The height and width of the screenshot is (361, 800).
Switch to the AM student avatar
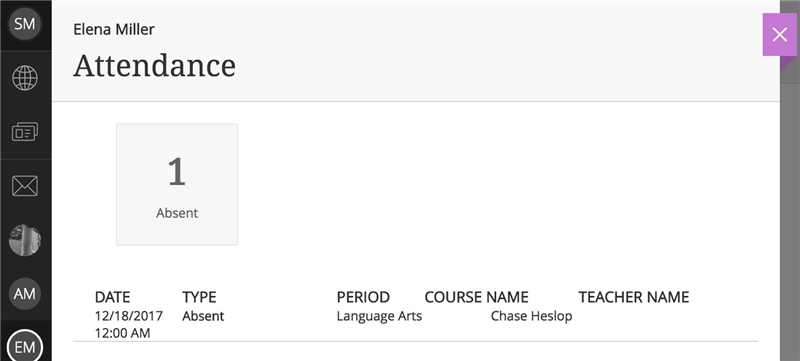tap(24, 294)
